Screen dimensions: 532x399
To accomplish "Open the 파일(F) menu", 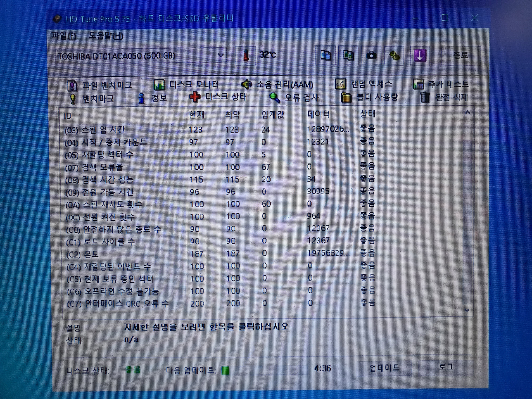I will pyautogui.click(x=64, y=36).
